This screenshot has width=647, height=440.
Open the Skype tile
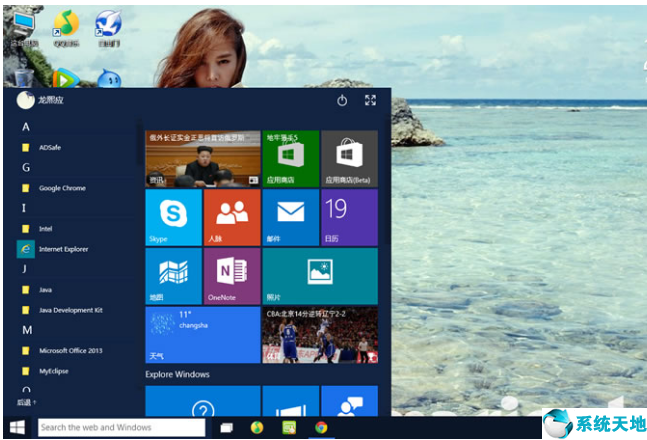pyautogui.click(x=174, y=218)
